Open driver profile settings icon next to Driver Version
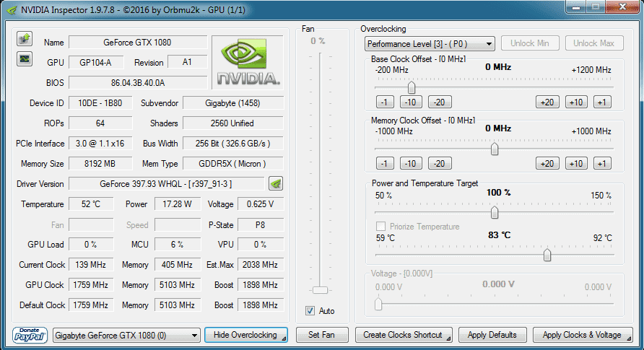Image resolution: width=644 pixels, height=350 pixels. [x=276, y=183]
